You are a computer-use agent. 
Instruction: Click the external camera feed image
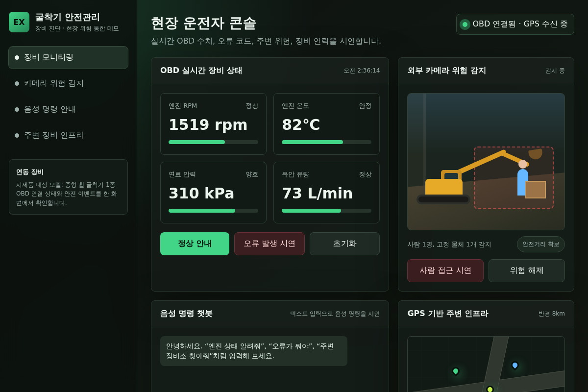486,162
